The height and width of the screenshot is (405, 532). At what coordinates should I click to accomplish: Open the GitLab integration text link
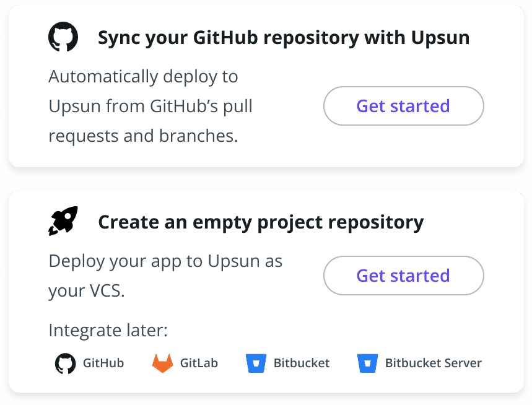199,363
